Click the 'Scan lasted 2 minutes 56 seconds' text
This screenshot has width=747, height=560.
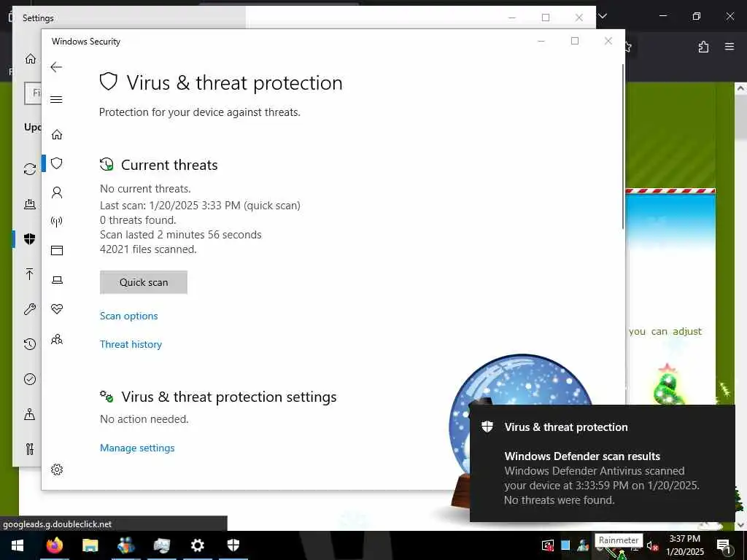point(181,234)
